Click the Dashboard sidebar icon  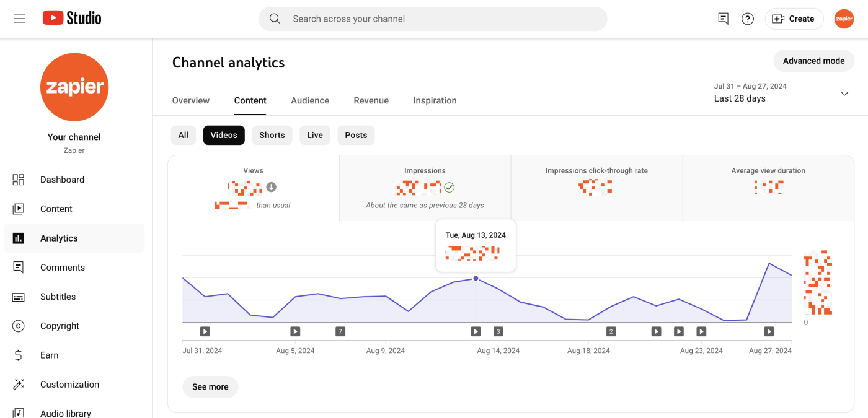(19, 180)
